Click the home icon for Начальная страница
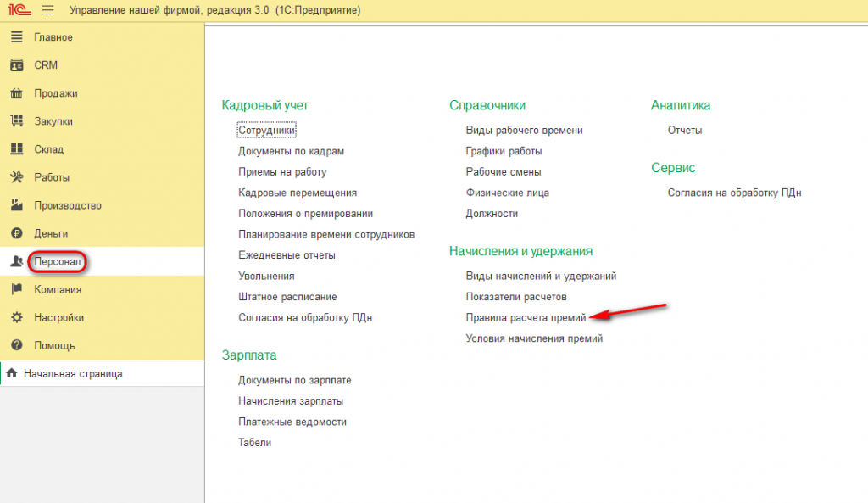 [x=12, y=373]
